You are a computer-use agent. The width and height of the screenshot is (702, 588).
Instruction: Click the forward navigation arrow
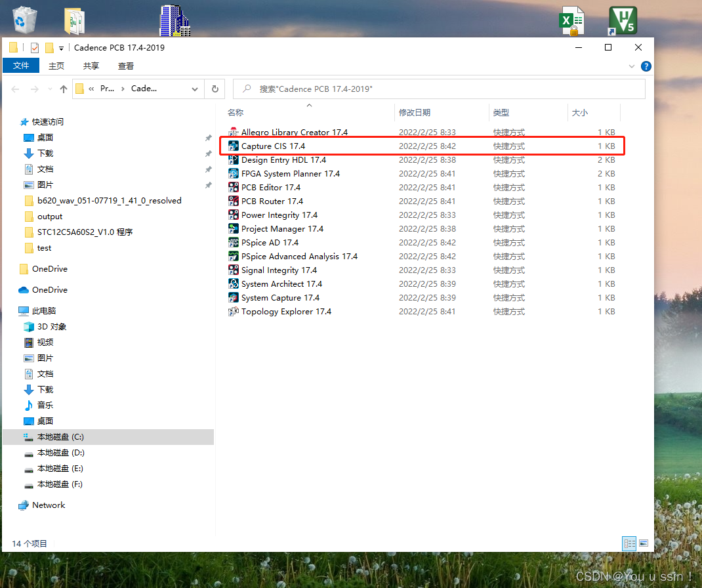click(35, 89)
